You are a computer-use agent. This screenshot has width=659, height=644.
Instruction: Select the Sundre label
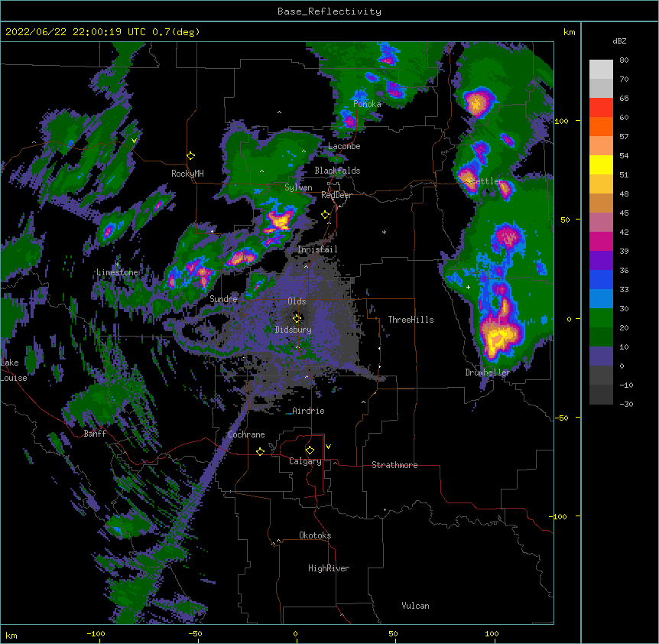[223, 299]
